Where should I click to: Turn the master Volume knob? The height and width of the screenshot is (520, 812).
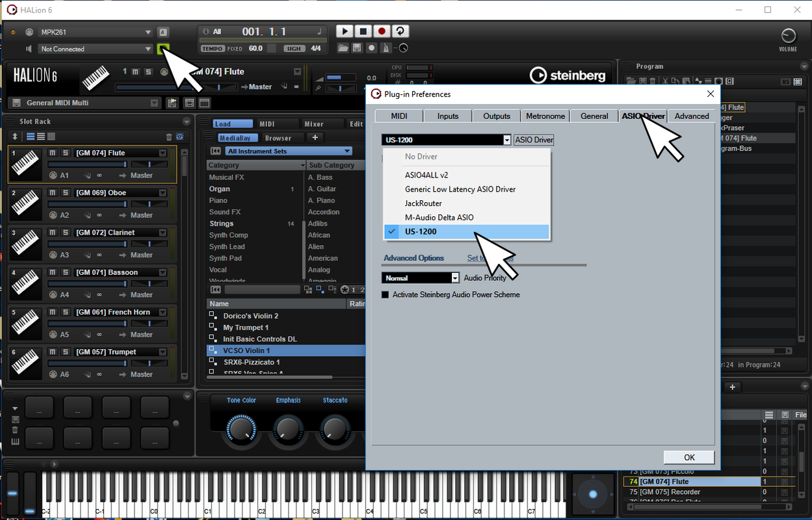tap(788, 36)
